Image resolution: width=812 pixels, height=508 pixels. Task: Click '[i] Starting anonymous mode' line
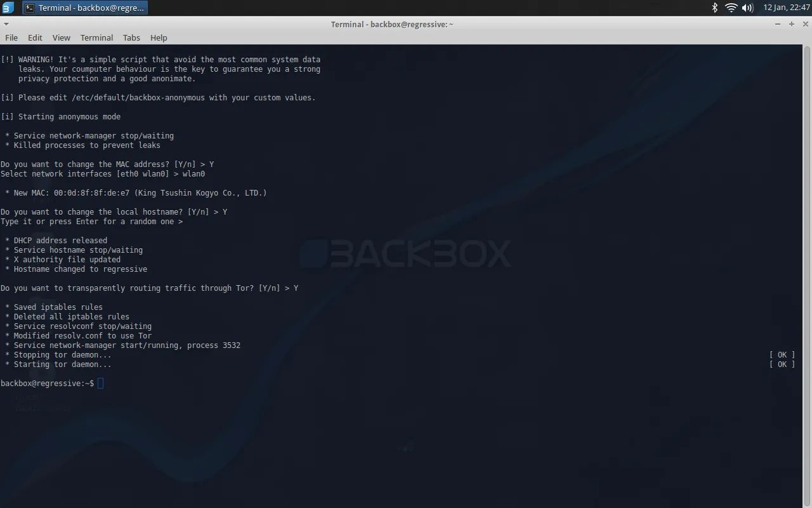[x=61, y=117]
